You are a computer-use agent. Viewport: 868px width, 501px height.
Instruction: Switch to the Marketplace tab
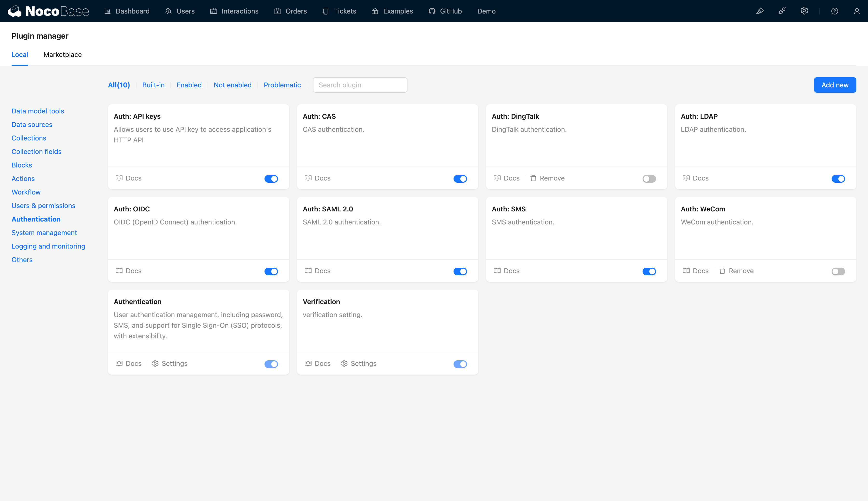[x=63, y=54]
